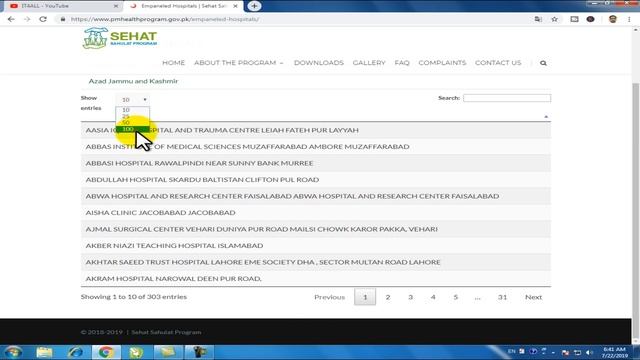Click ABDULLAH HOSPITAL SKARDU BALTISTAN row
The image size is (640, 360).
(x=316, y=180)
